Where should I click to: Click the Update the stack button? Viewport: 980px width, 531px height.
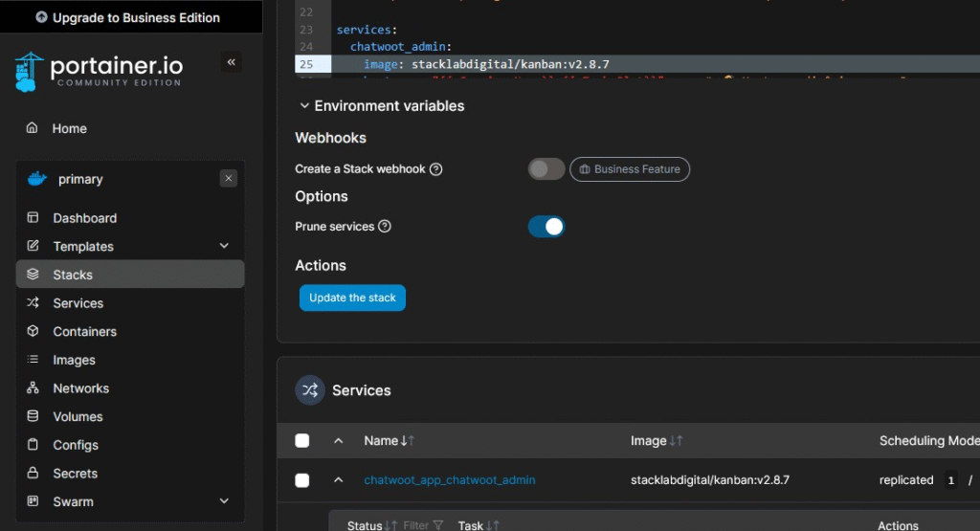[352, 298]
